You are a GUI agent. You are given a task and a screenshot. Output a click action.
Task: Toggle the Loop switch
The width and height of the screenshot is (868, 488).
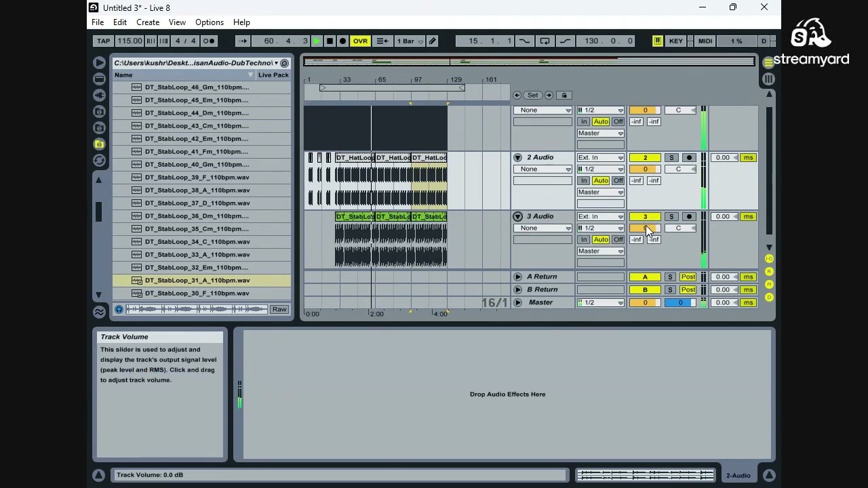(x=545, y=41)
